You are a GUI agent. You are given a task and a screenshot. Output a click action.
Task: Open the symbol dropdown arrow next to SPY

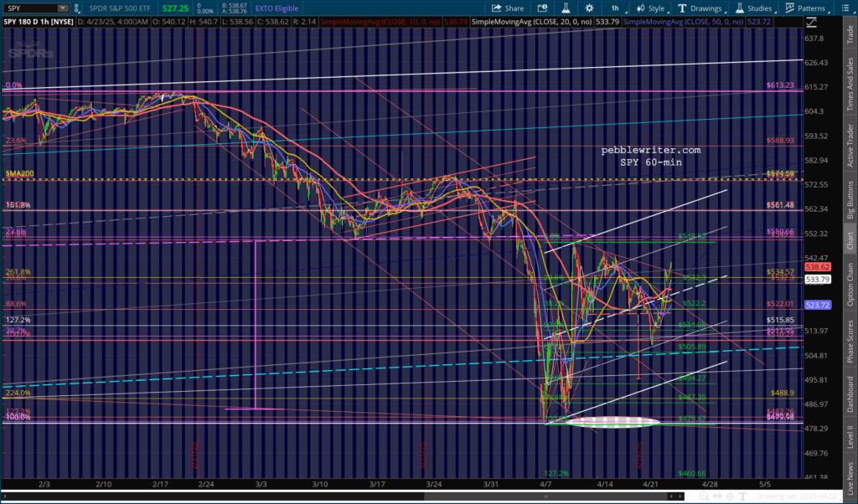coord(62,8)
